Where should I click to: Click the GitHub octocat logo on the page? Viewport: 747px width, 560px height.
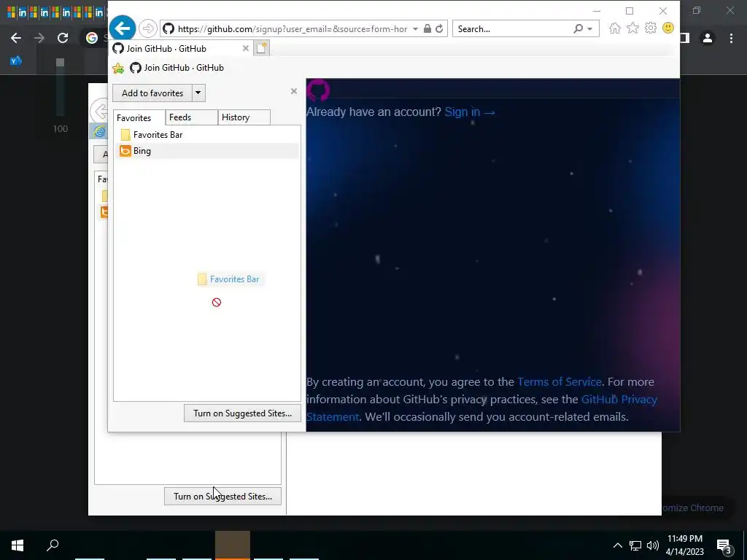point(318,90)
